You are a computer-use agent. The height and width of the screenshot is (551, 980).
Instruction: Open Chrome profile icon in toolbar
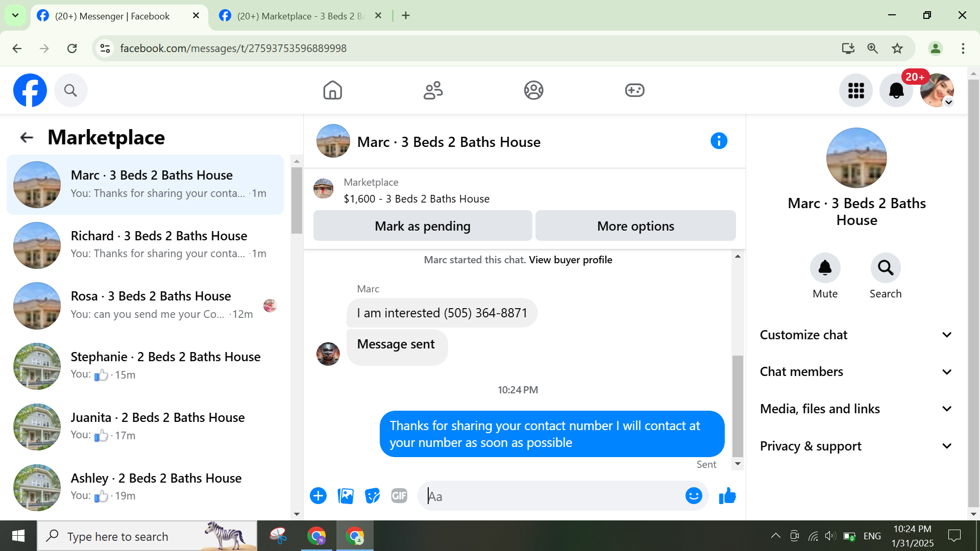[x=936, y=48]
